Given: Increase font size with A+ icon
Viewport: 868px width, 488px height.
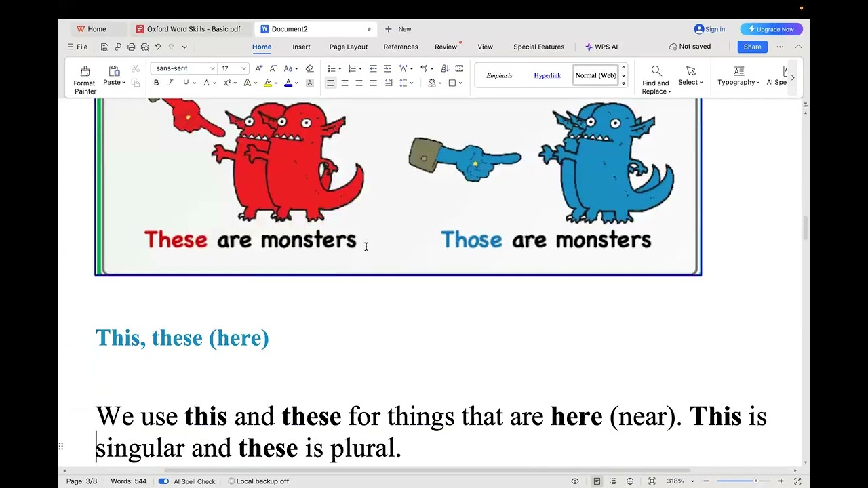Looking at the screenshot, I should [x=258, y=68].
